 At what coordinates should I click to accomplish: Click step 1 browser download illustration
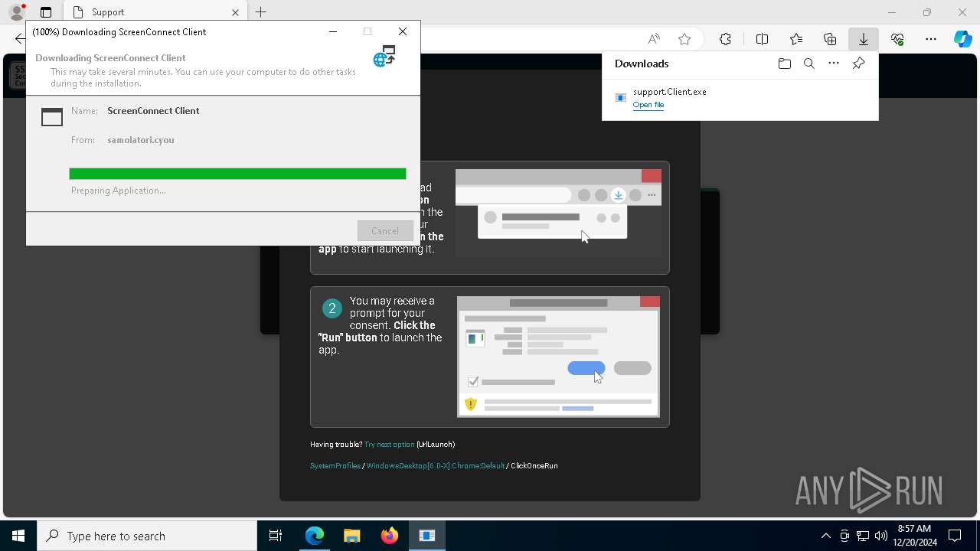559,213
